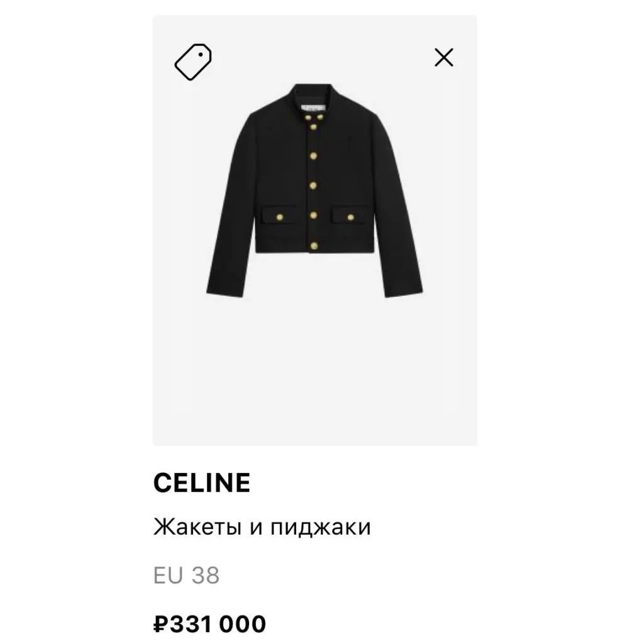Tap the middle gold button on the jacket placket

pos(314,185)
